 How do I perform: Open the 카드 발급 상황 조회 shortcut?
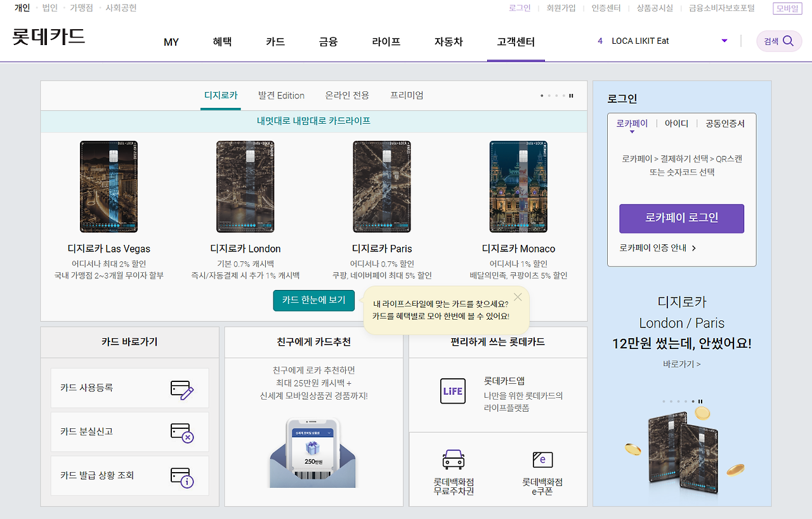tap(129, 475)
